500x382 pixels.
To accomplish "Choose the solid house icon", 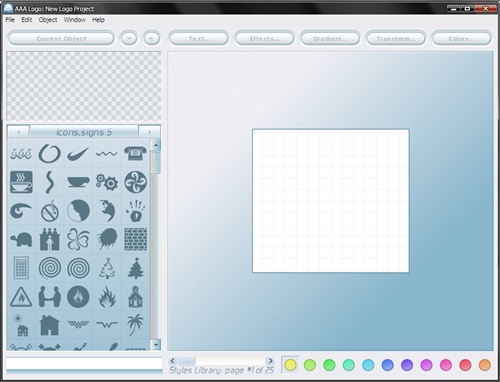I will 50,325.
